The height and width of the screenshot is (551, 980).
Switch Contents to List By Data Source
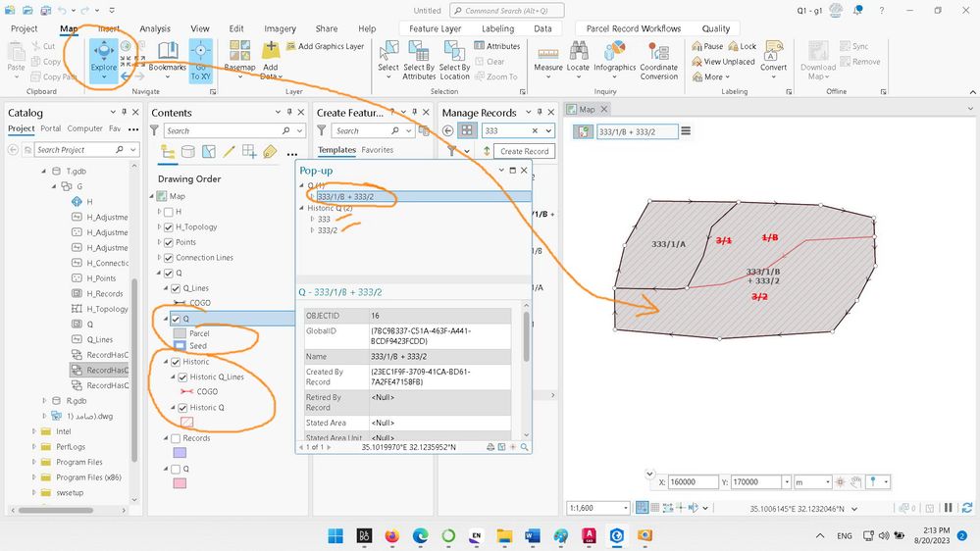coord(188,152)
